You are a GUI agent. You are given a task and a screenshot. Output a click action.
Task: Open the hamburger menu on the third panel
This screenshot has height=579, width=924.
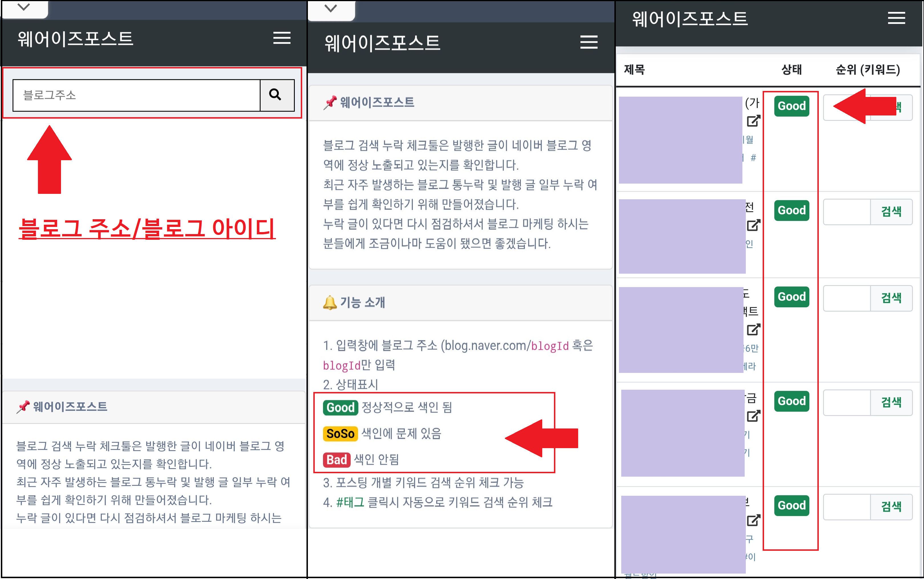[x=897, y=18]
